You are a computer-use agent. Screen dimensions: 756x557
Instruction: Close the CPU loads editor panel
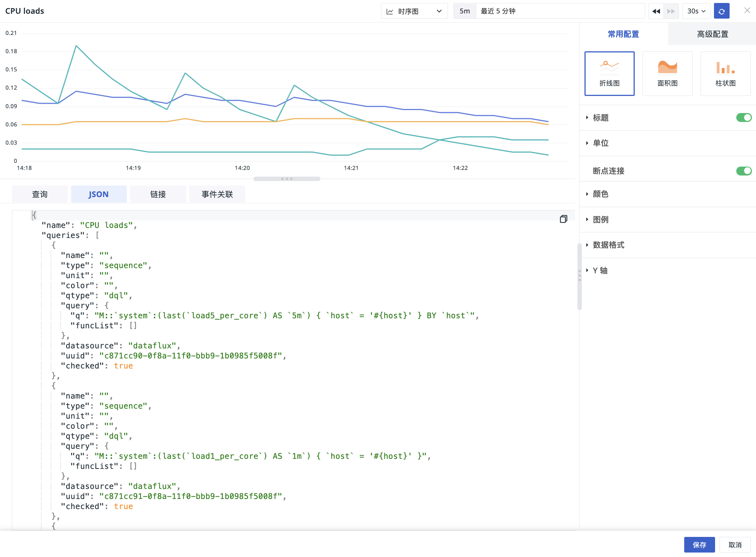tap(747, 10)
